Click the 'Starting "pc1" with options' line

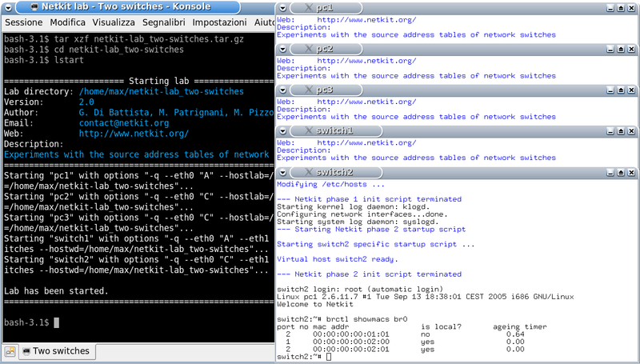(x=138, y=176)
